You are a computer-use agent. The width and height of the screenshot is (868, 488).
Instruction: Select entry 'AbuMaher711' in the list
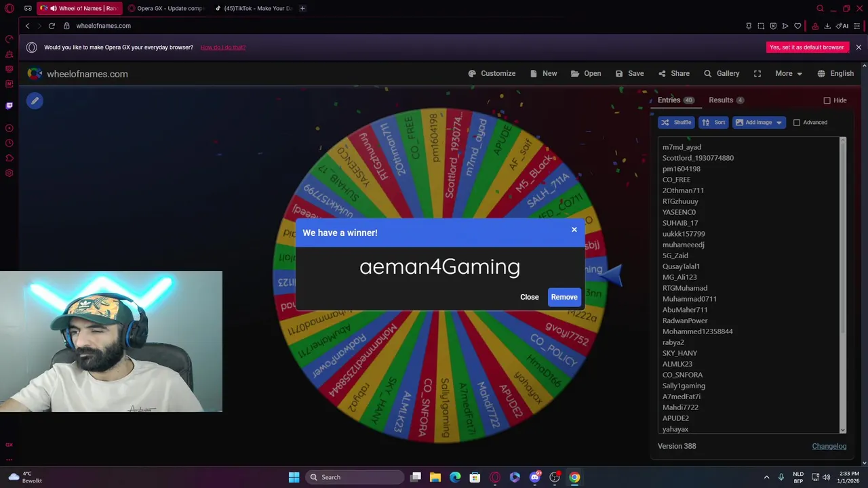click(x=684, y=310)
